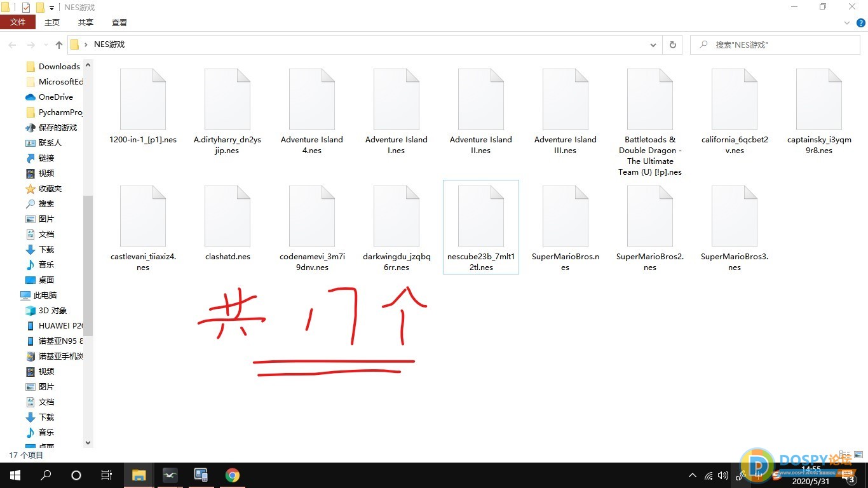Viewport: 868px width, 488px height.
Task: Select SuperMarioBros3.nes file
Action: [x=735, y=229]
